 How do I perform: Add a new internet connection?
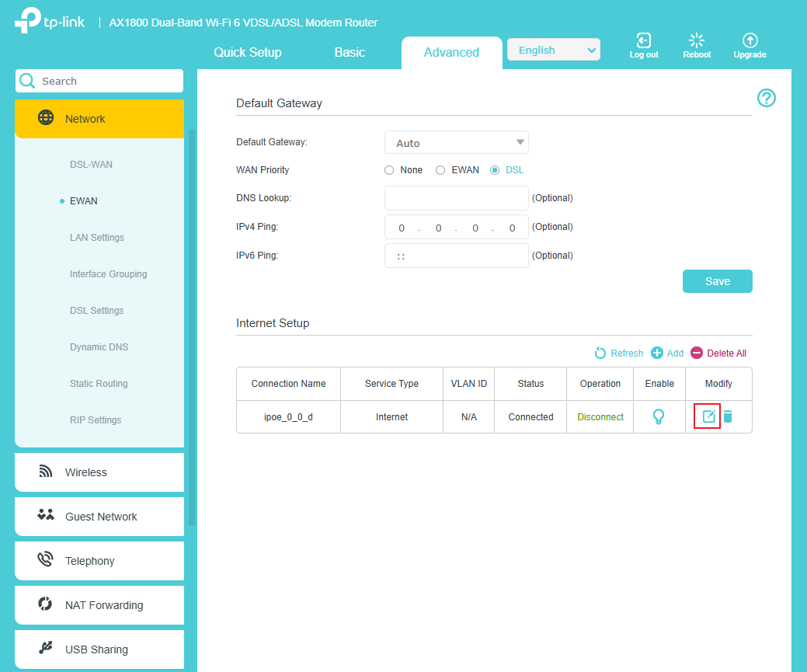667,353
